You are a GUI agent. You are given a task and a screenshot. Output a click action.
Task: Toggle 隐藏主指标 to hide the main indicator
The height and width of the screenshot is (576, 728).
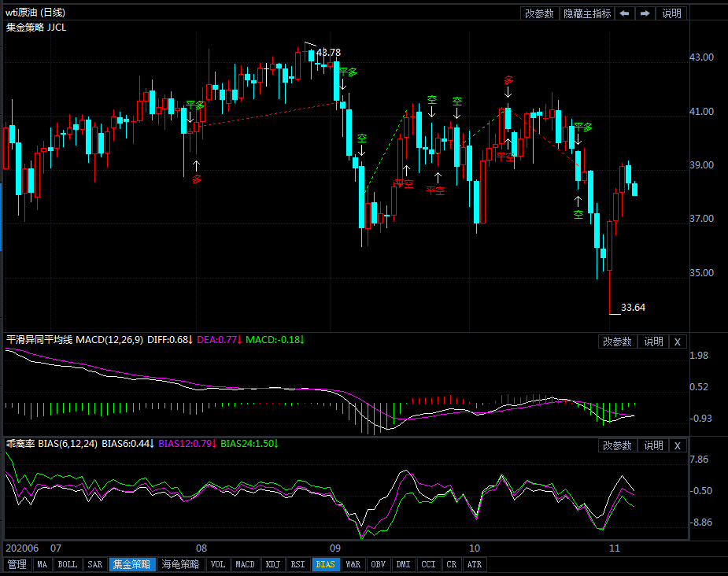pos(587,13)
